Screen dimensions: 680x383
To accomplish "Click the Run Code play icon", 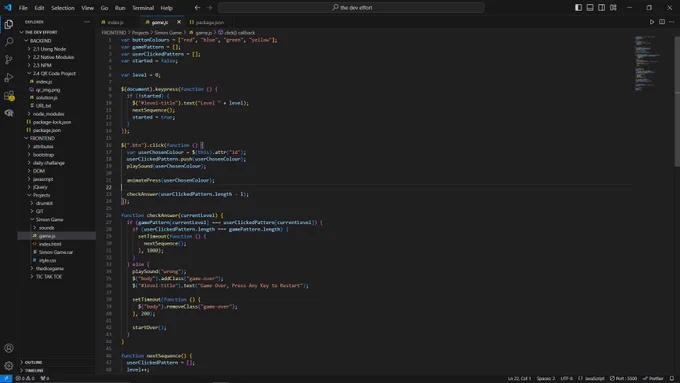I will click(651, 22).
